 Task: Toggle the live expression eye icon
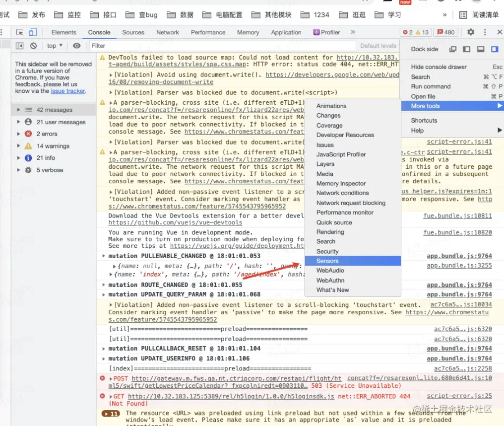pyautogui.click(x=76, y=46)
